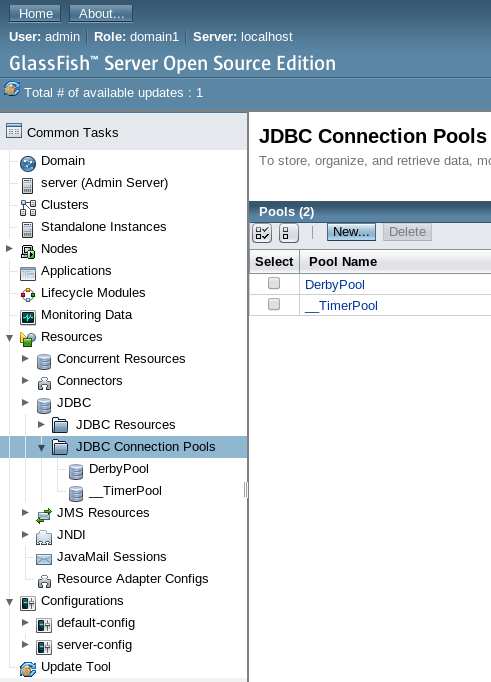Viewport: 491px width, 682px height.
Task: Expand the server-config node
Action: (x=25, y=644)
